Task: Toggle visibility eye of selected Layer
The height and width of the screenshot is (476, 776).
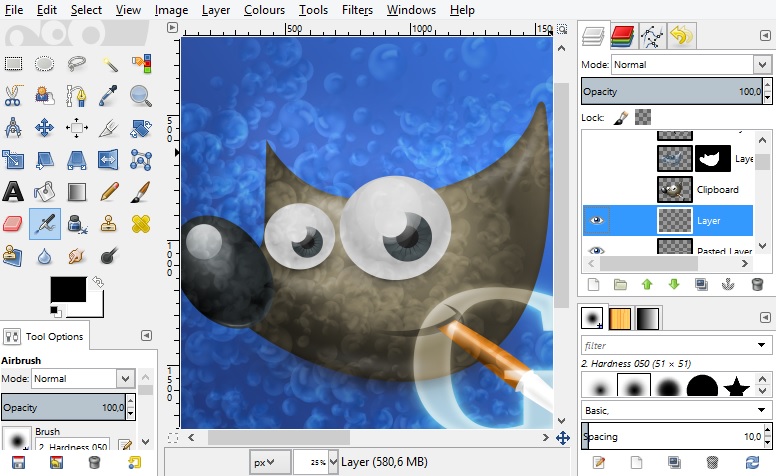Action: click(597, 220)
